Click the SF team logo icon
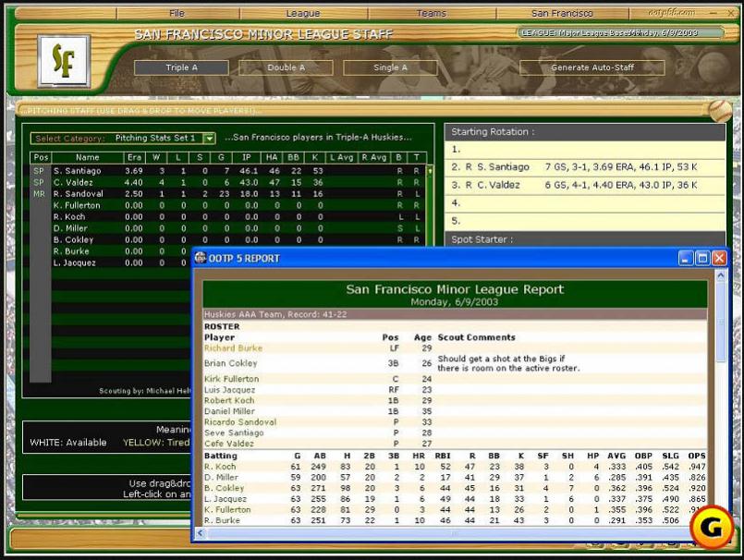This screenshot has height=560, width=744. pyautogui.click(x=64, y=61)
